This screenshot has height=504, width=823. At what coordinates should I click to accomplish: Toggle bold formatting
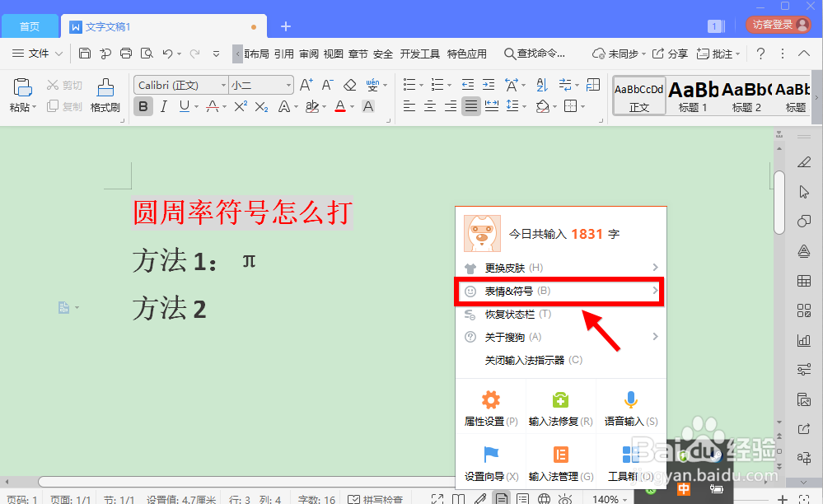point(142,106)
